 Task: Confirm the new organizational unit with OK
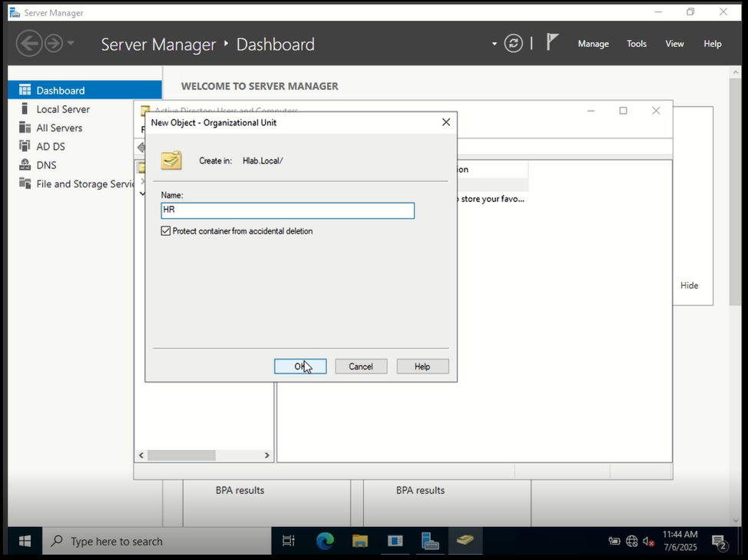[x=300, y=366]
